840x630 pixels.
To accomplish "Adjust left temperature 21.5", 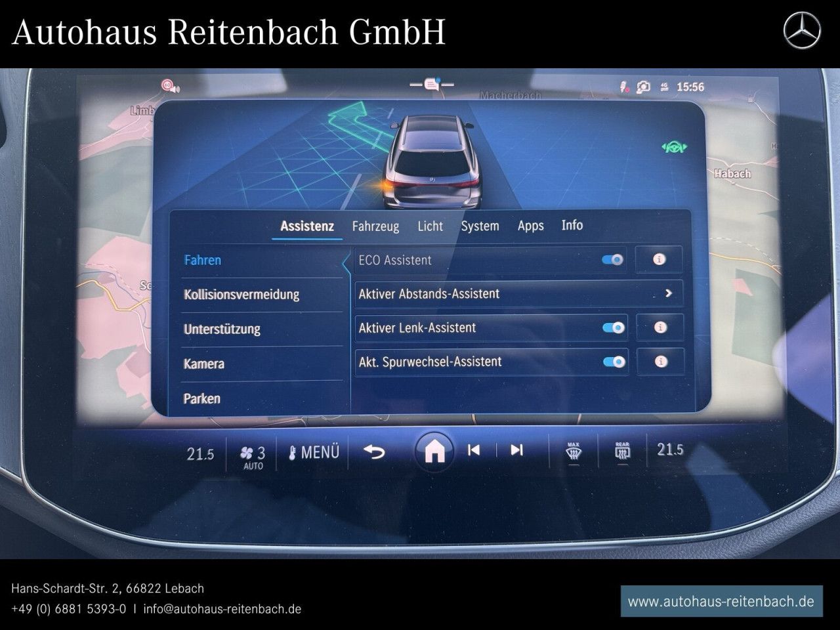I will pos(200,453).
